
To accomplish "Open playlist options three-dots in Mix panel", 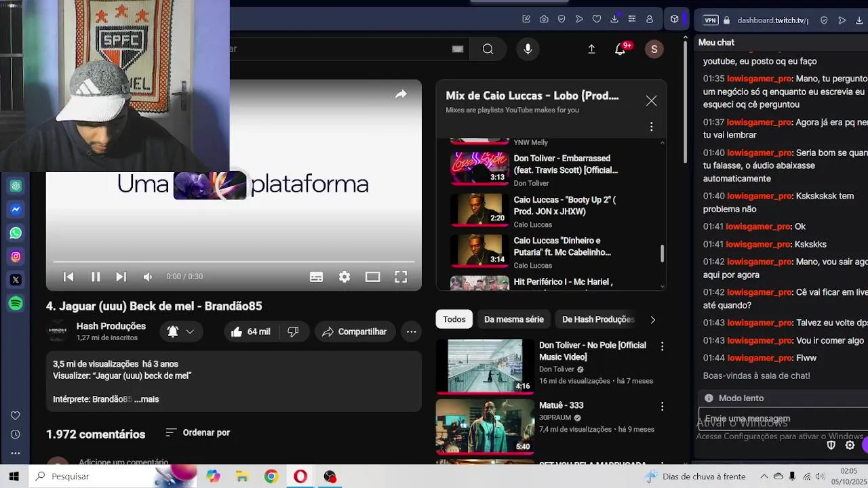I will tap(651, 127).
